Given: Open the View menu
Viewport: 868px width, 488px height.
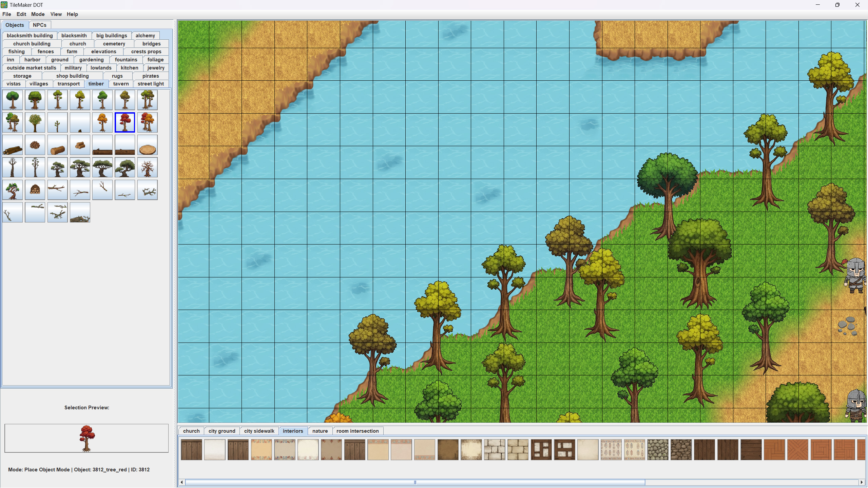Looking at the screenshot, I should click(56, 14).
